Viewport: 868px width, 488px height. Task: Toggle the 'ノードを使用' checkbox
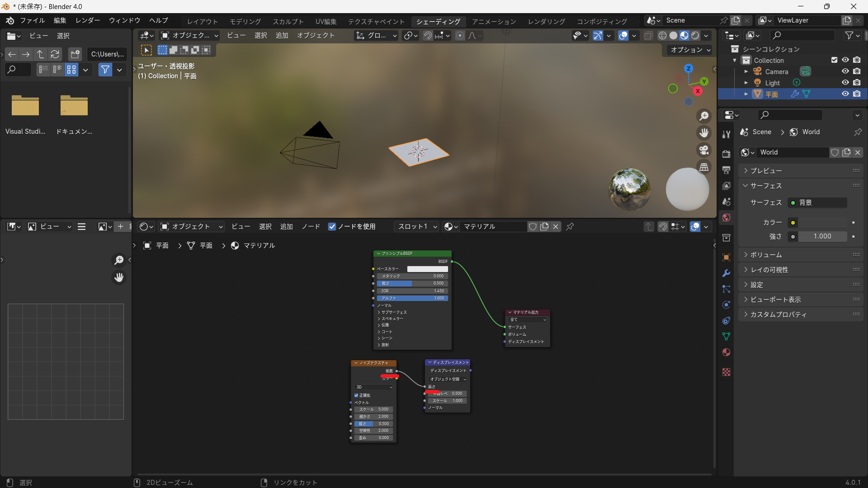click(332, 227)
